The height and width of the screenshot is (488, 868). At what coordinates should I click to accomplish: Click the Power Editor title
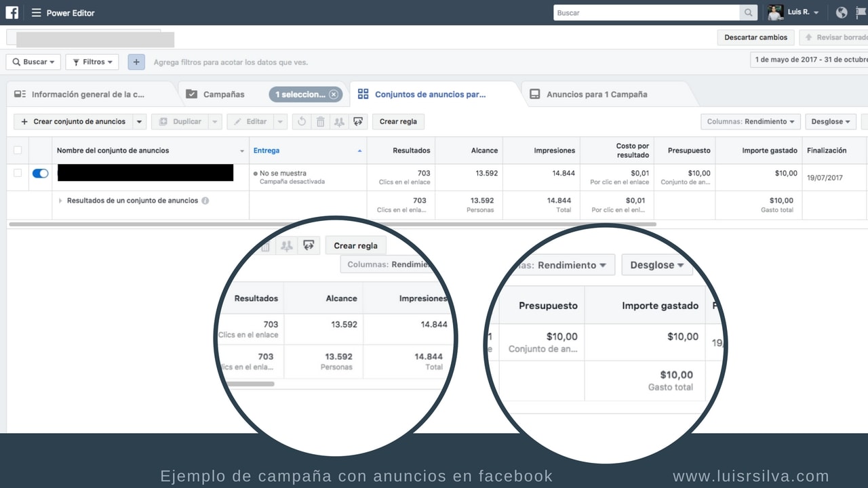[71, 13]
